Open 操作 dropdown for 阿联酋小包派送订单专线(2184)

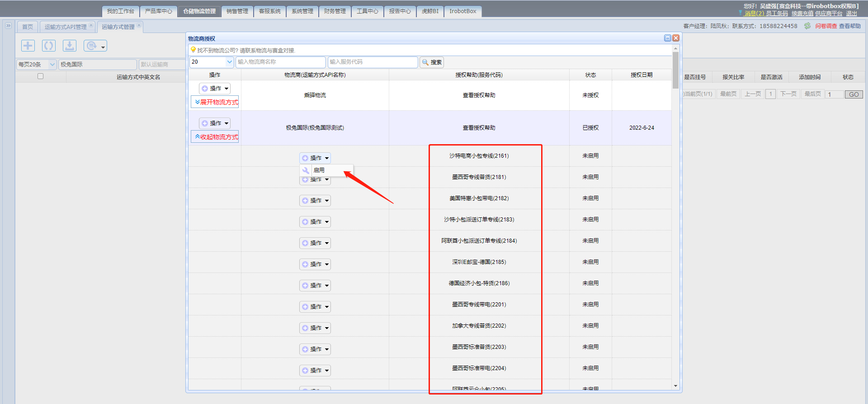[315, 243]
